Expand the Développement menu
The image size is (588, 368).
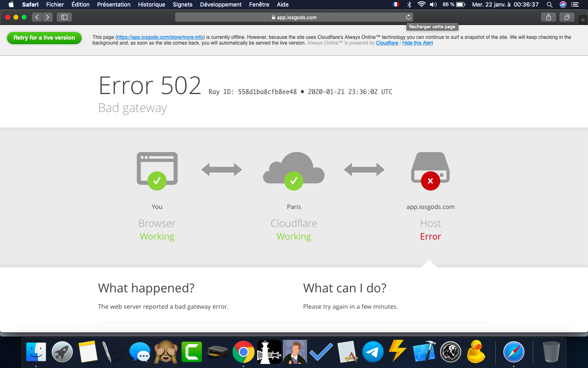pos(220,4)
